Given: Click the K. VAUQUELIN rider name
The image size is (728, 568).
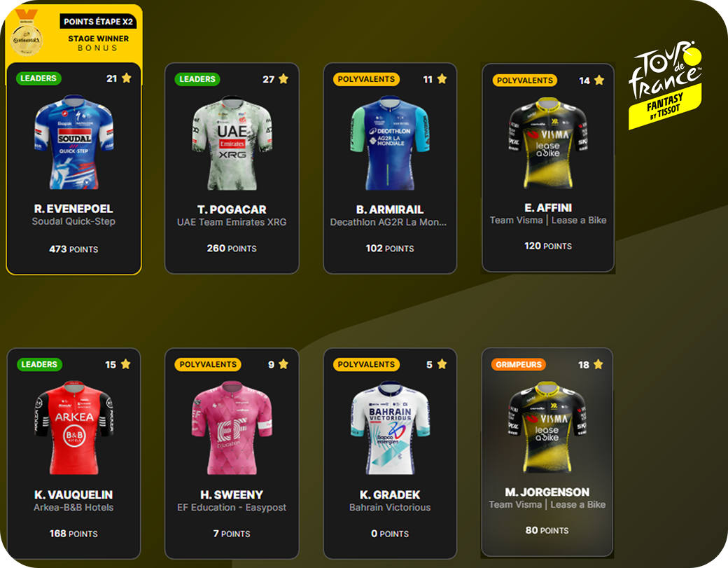Looking at the screenshot, I should point(73,494).
